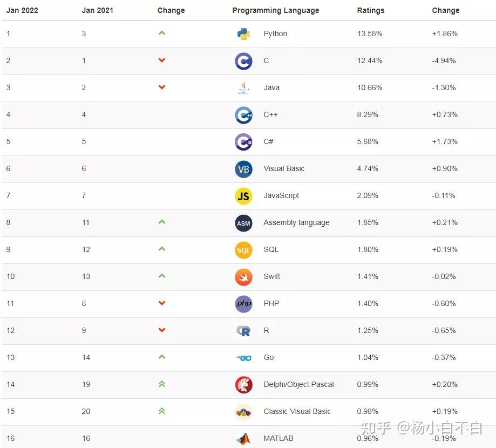Click the C language logo icon
The image size is (496, 448).
point(243,61)
